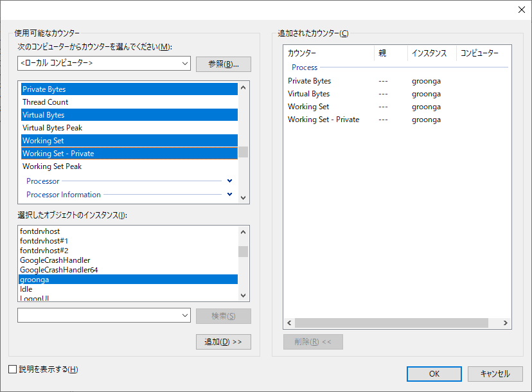532x392 pixels.
Task: Click the 参照 browse button
Action: [x=223, y=64]
